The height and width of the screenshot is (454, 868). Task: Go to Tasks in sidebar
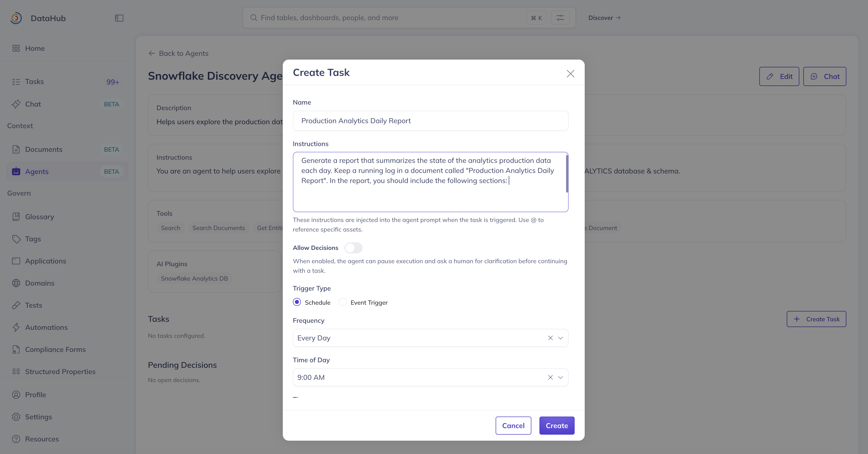[x=34, y=82]
